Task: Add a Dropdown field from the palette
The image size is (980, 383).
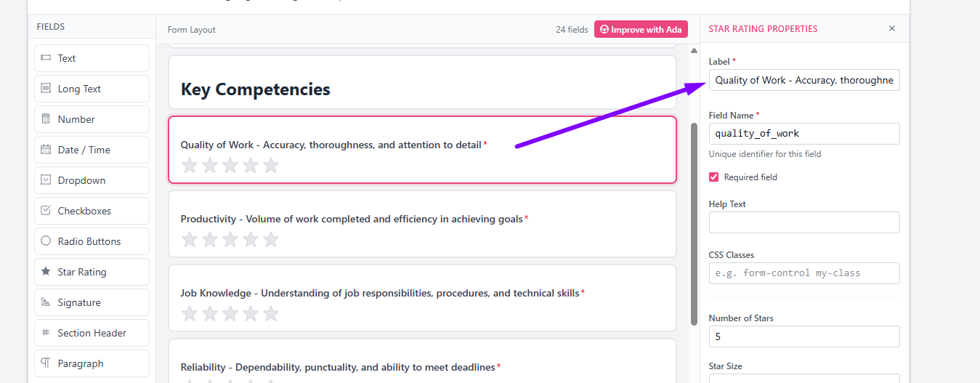Action: [x=92, y=180]
